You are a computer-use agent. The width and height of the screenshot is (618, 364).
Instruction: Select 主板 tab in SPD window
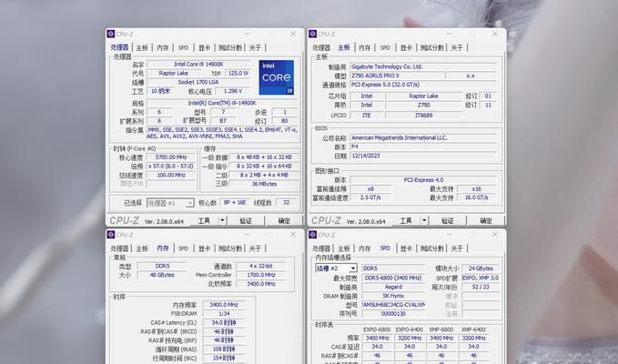click(344, 248)
